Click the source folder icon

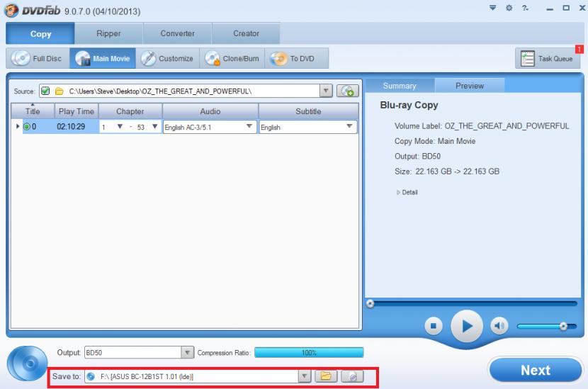60,91
